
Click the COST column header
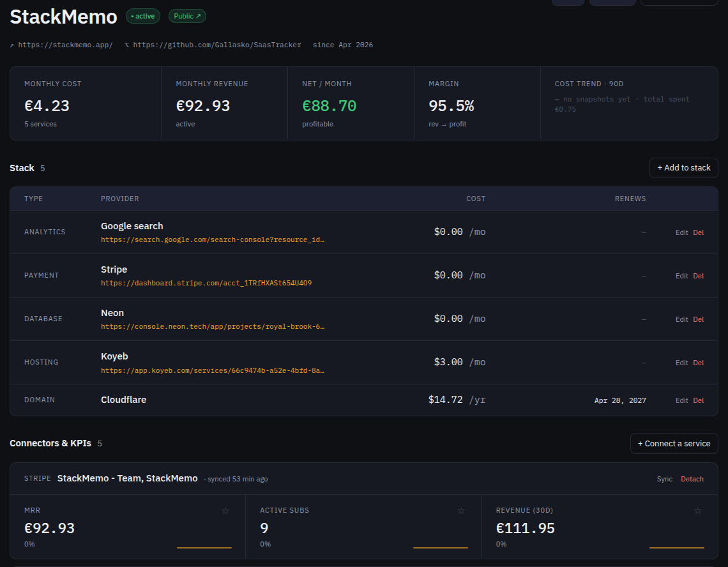click(476, 199)
